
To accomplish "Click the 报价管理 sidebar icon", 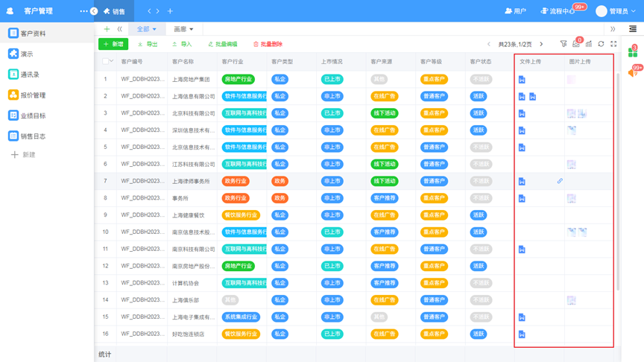I will click(13, 95).
